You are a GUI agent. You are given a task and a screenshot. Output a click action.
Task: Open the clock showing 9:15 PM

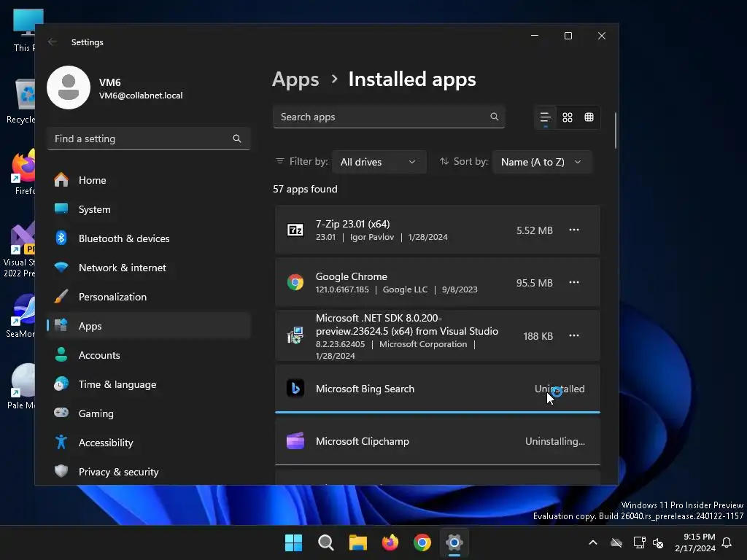(x=695, y=542)
